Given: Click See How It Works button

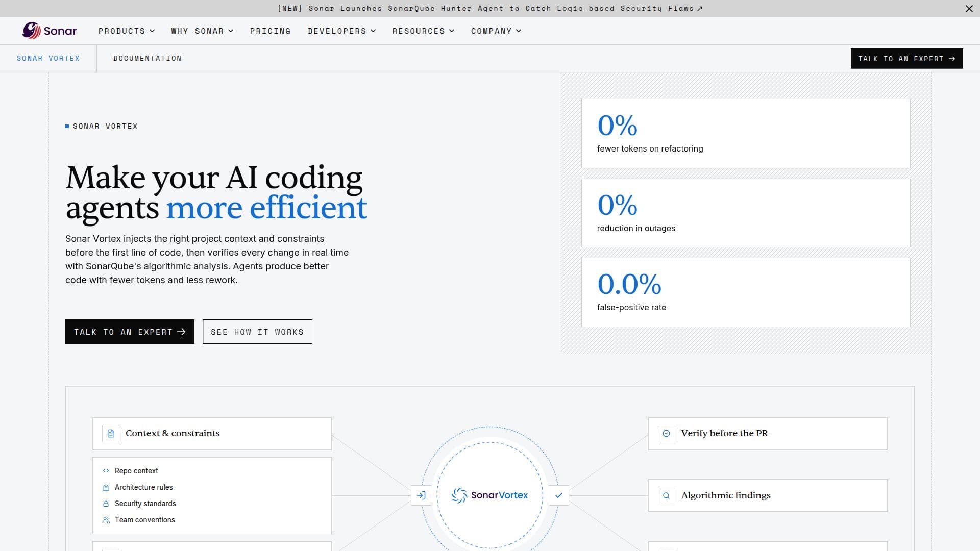Looking at the screenshot, I should click(257, 332).
